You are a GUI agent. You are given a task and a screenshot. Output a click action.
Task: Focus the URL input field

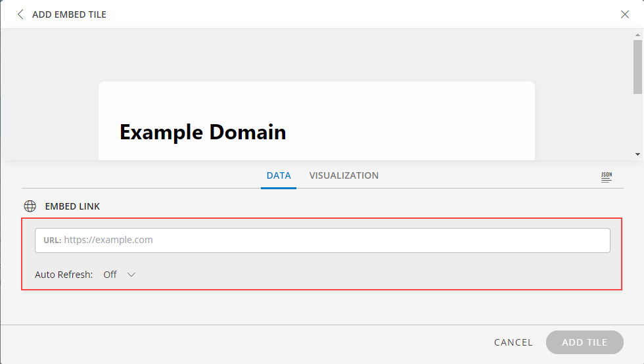coord(323,240)
